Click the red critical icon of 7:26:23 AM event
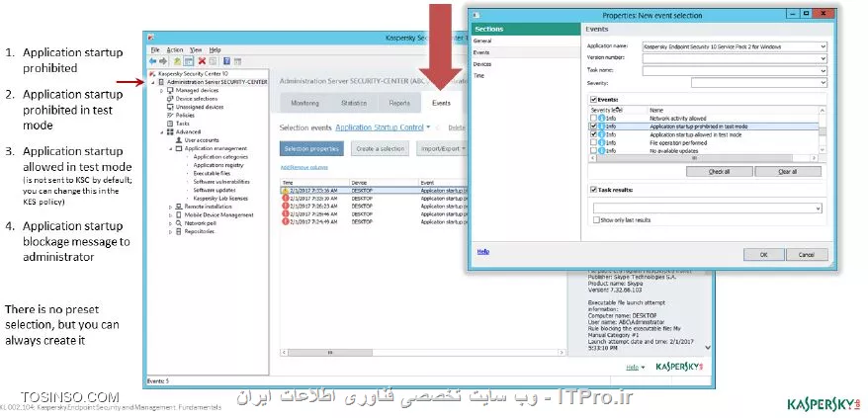The image size is (868, 418). (286, 206)
